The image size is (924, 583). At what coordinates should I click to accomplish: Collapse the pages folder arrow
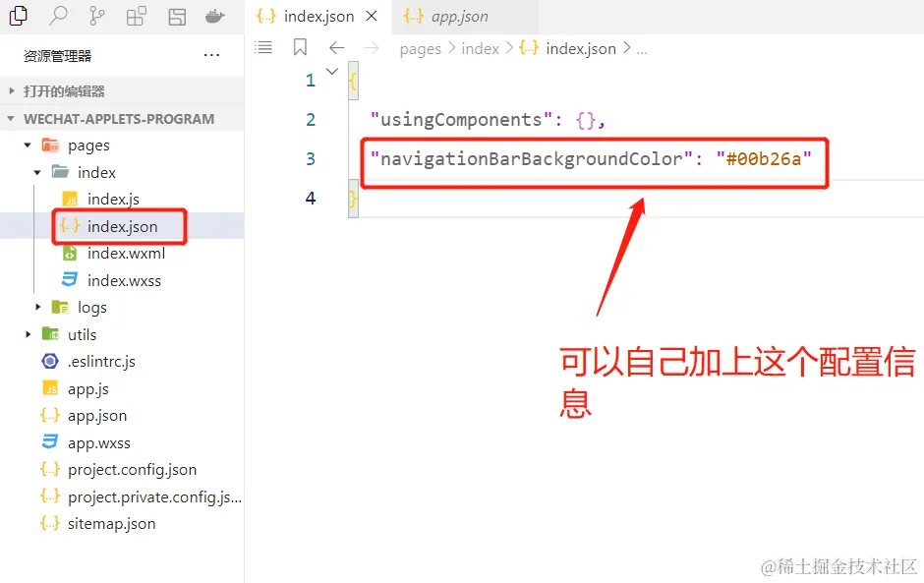coord(28,146)
